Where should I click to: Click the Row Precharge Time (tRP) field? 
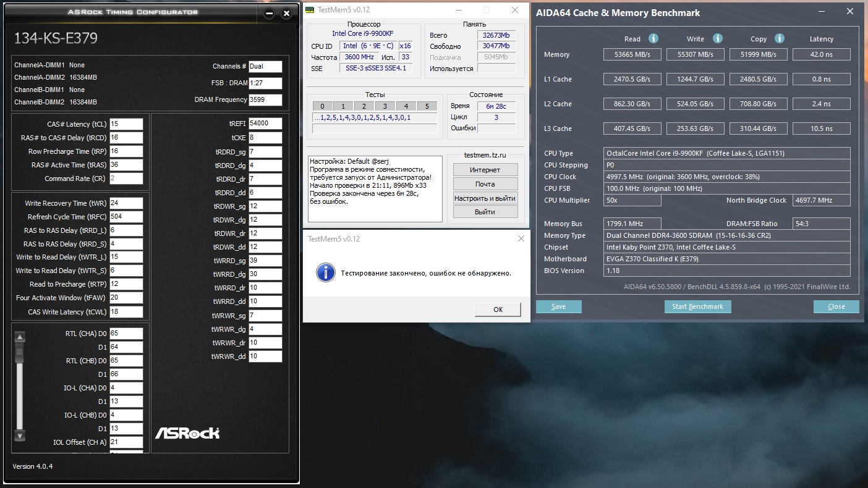pos(126,151)
